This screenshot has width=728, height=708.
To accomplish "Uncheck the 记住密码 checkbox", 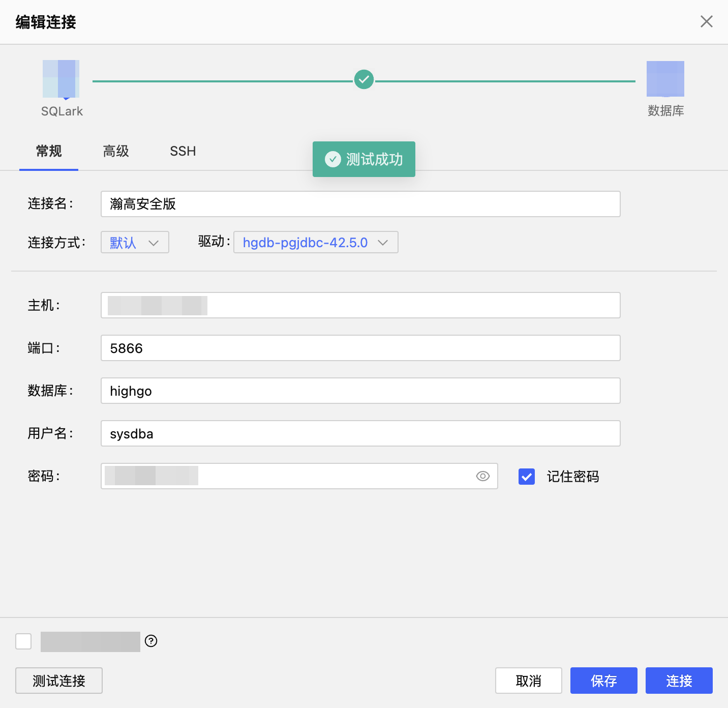I will [526, 477].
